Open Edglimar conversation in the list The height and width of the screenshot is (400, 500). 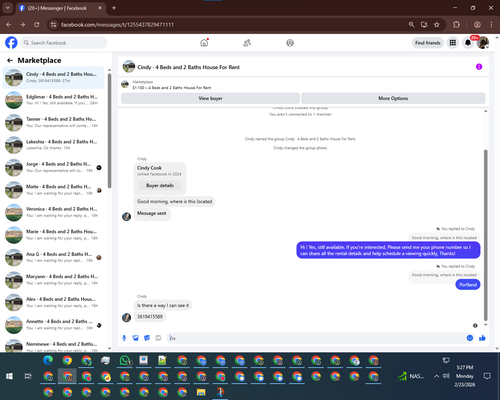point(53,100)
